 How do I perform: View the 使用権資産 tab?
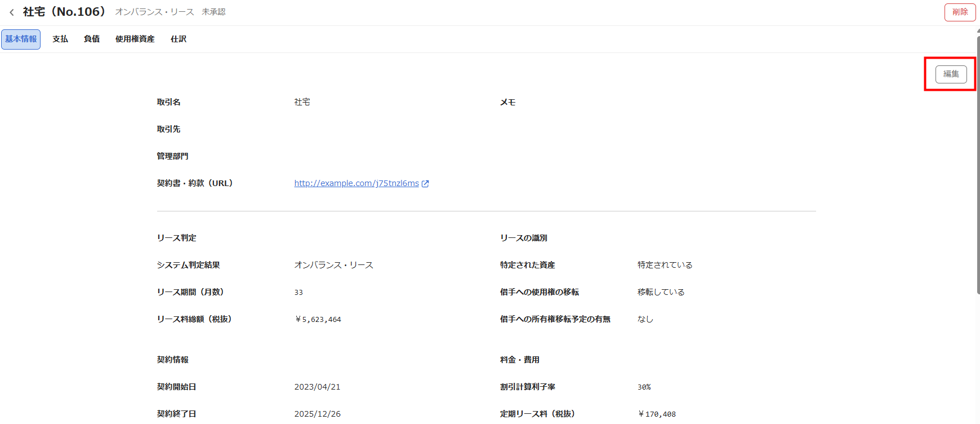135,39
